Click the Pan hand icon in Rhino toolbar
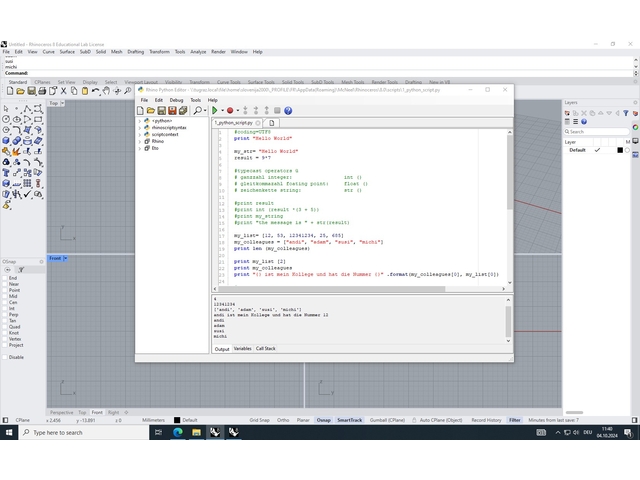This screenshot has width=640, height=480. [106, 91]
